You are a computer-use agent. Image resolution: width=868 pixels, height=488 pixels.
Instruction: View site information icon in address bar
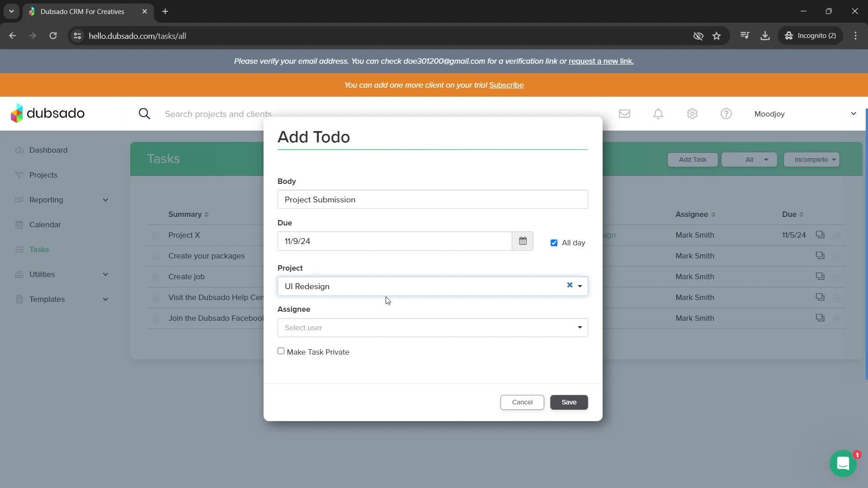point(77,36)
